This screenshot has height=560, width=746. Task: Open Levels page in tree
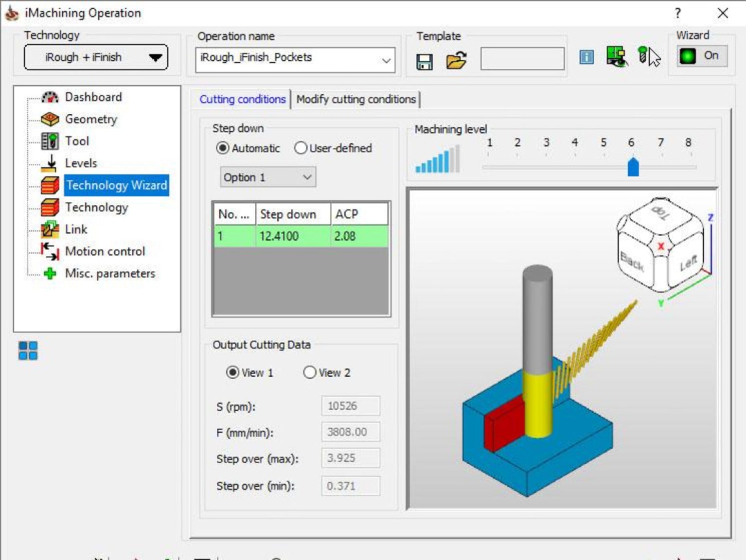tap(81, 163)
